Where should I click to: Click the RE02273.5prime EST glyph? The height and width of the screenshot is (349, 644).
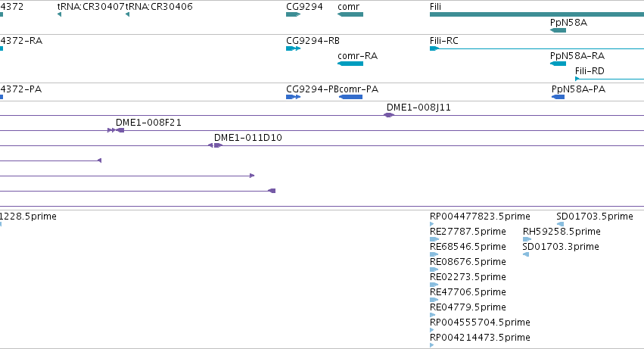(x=434, y=285)
